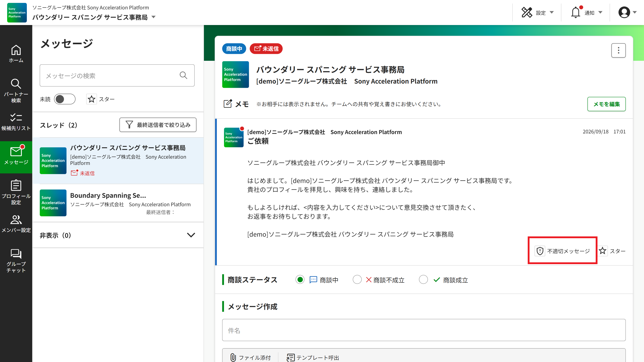Click the メモ edit pencil icon
The image size is (644, 362).
coord(227,104)
